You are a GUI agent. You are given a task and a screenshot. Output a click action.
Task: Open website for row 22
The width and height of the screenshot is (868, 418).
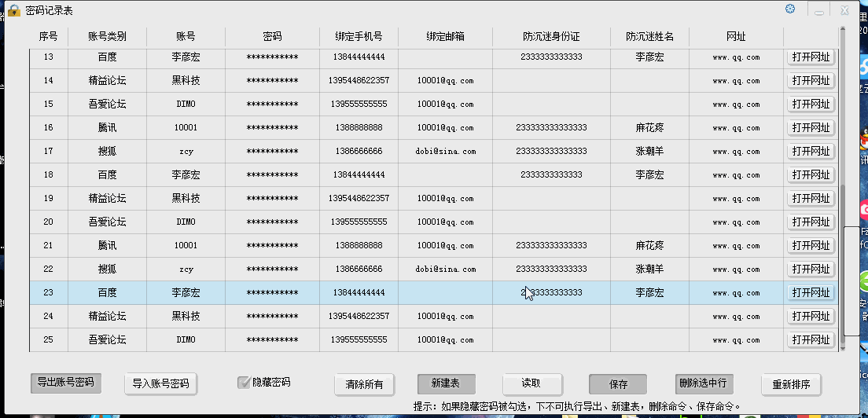811,269
